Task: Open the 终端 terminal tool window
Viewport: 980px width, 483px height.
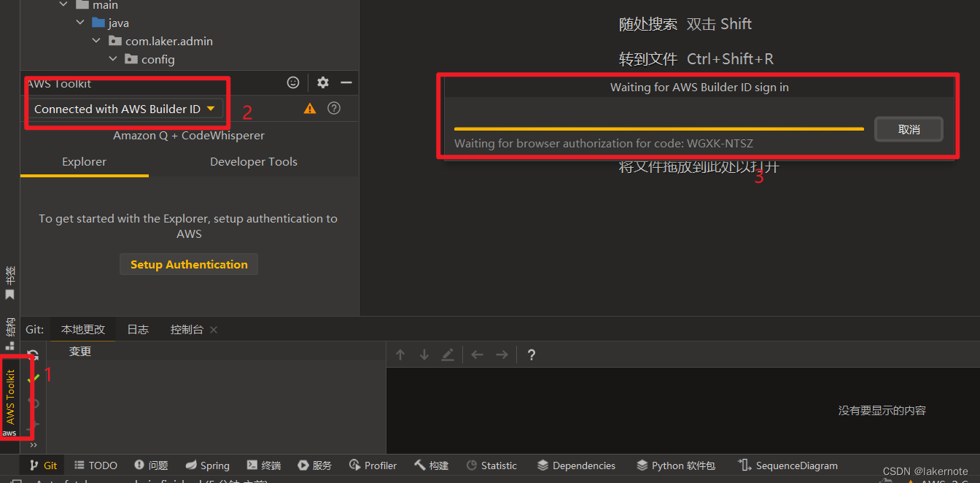Action: pyautogui.click(x=264, y=465)
